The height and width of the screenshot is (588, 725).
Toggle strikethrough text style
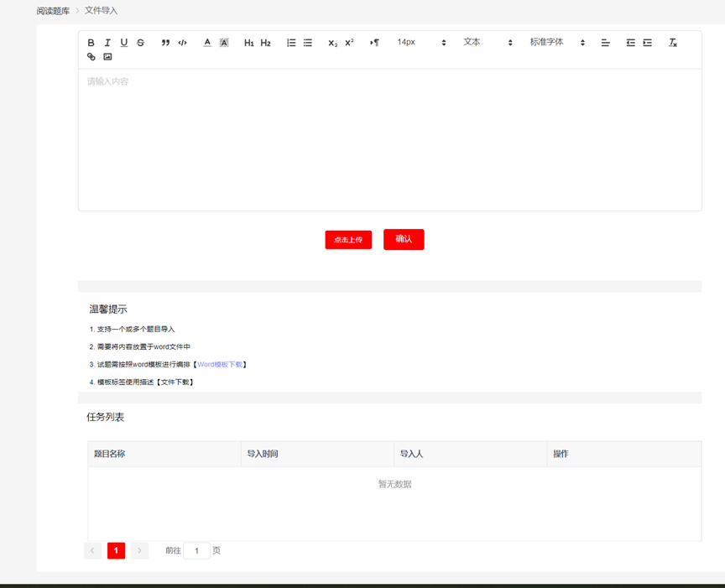[140, 43]
